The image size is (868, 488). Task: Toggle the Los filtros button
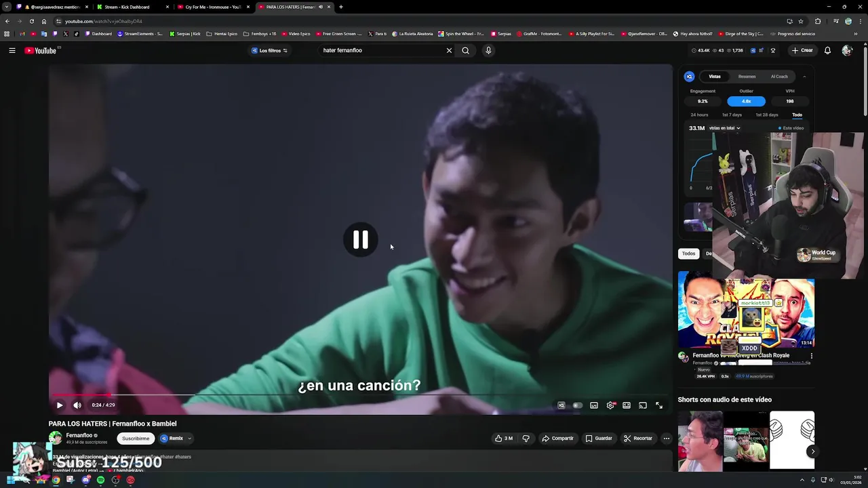269,50
